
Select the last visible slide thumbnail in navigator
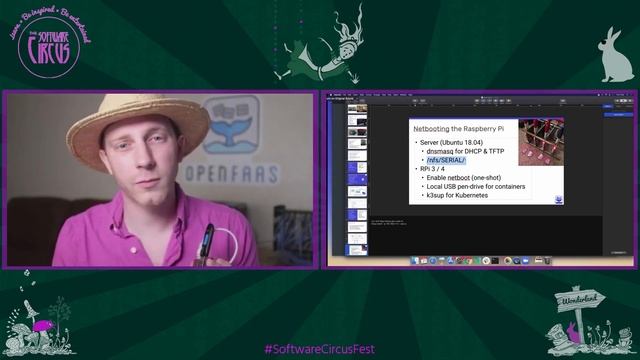point(357,250)
